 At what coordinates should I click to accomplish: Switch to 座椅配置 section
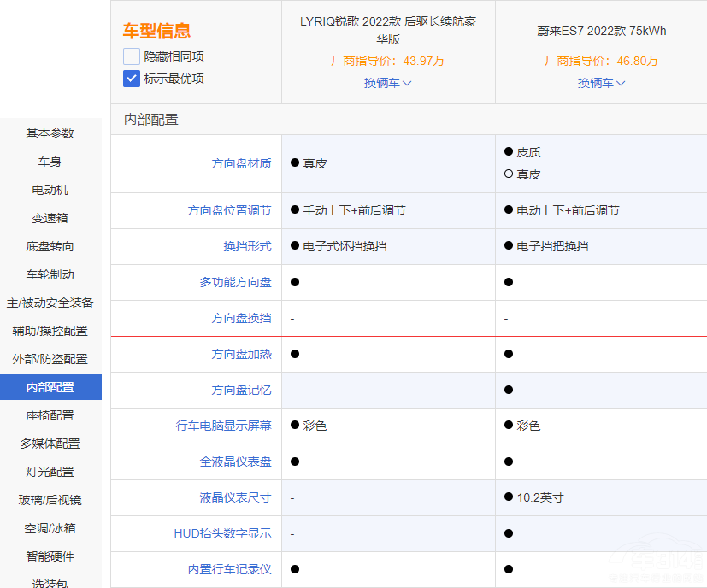tap(50, 415)
